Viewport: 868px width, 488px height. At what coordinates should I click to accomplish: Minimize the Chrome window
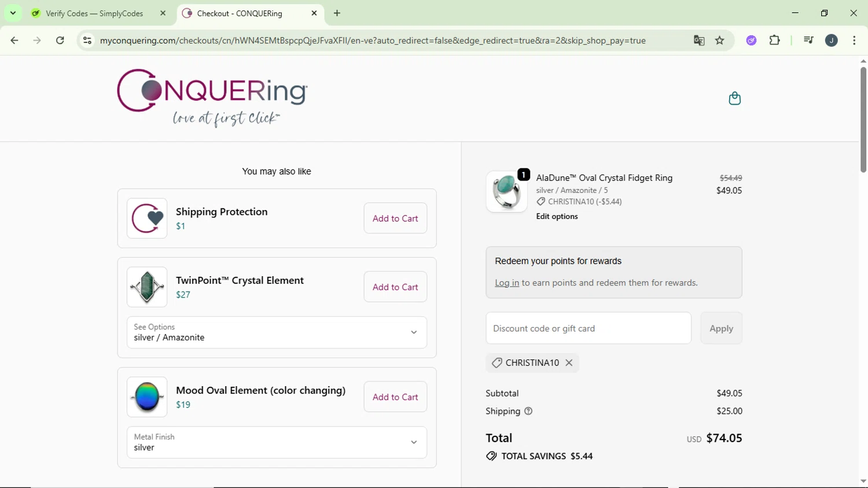(x=795, y=13)
